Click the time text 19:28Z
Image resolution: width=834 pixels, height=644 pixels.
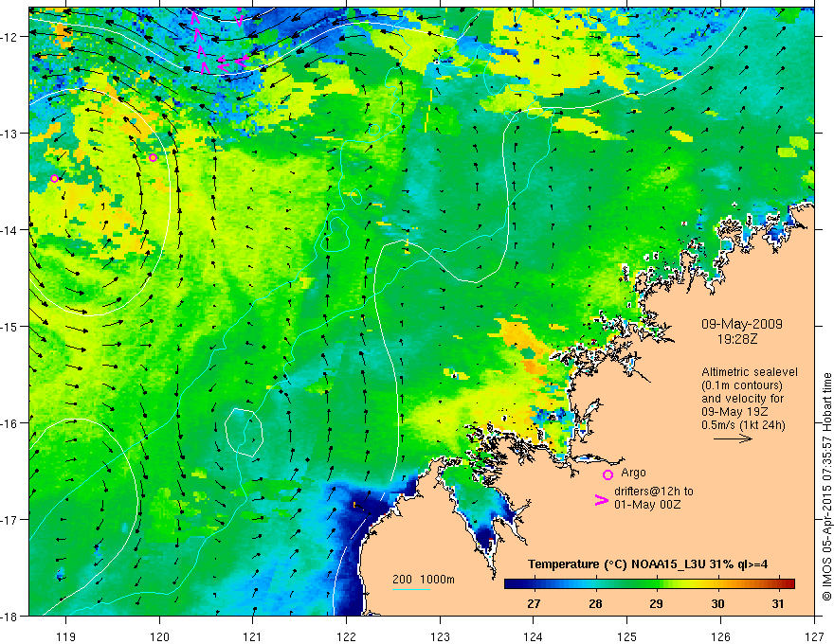point(737,338)
